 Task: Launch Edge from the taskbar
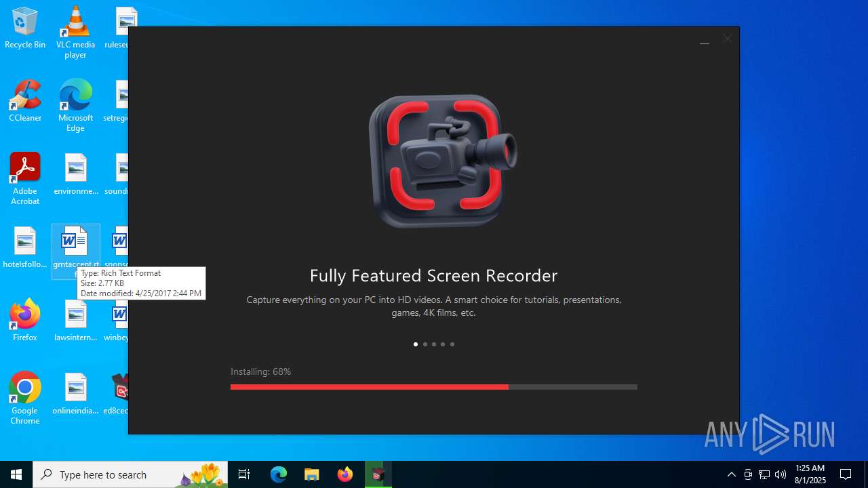point(279,474)
